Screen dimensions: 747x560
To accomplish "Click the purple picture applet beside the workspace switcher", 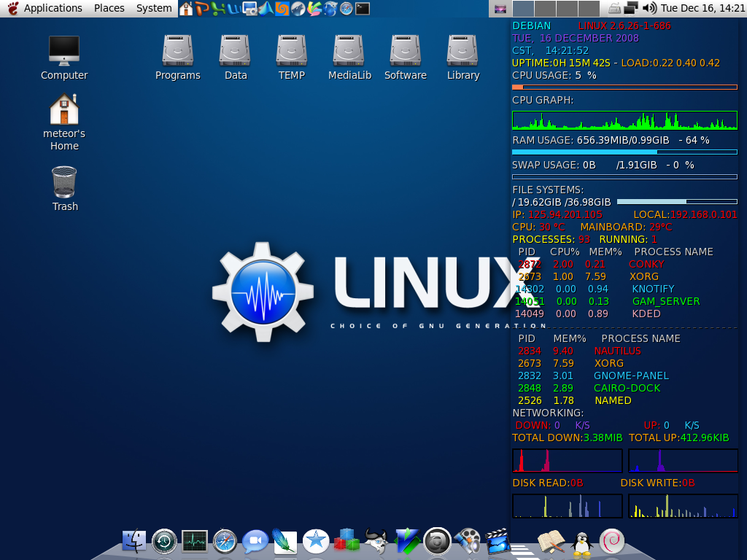I will 500,9.
